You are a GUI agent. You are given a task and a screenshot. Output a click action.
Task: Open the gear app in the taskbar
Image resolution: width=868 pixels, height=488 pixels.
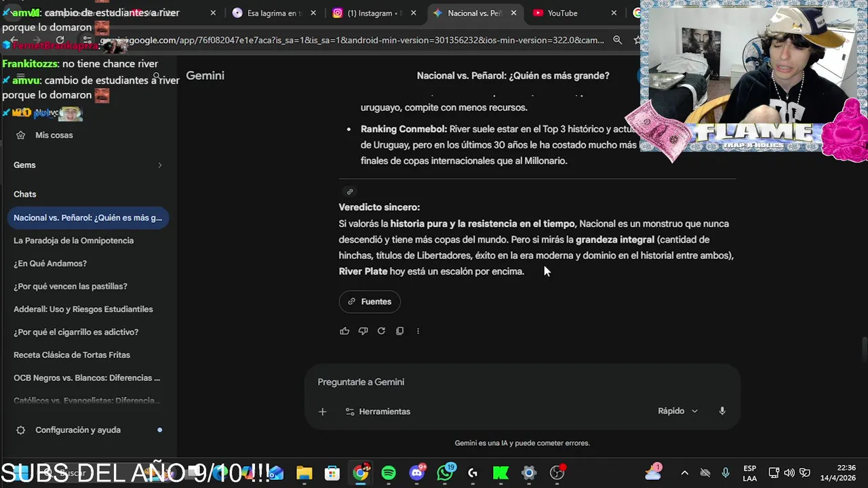[529, 473]
